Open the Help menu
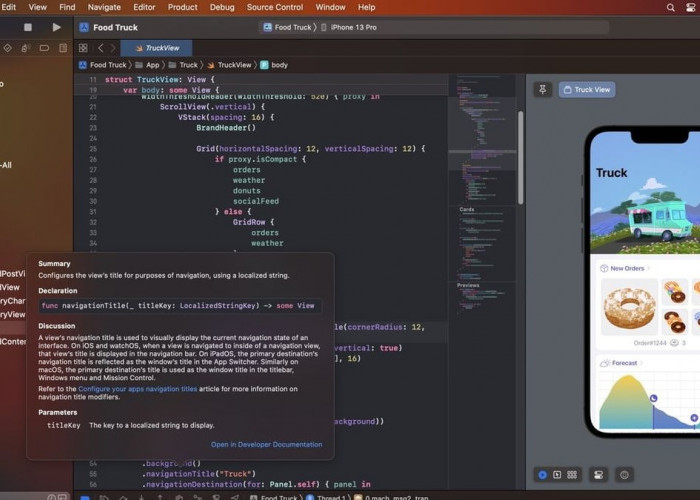This screenshot has height=500, width=700. click(367, 7)
